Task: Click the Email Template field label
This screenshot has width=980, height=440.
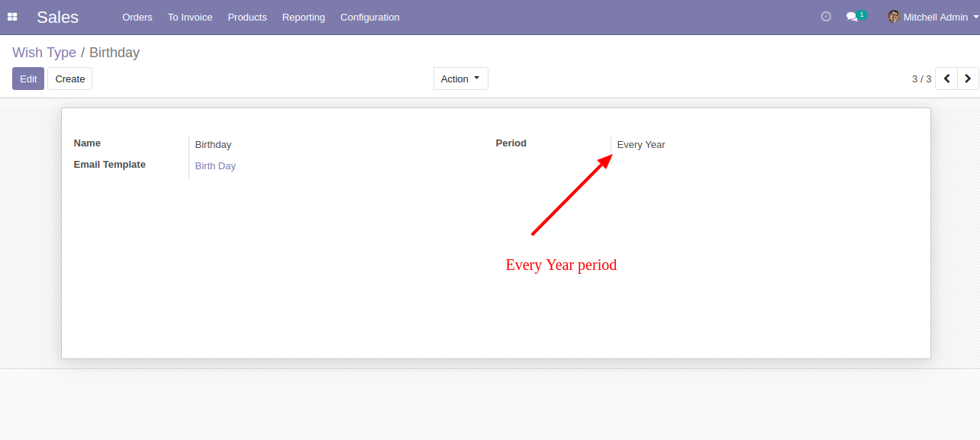Action: [x=110, y=164]
